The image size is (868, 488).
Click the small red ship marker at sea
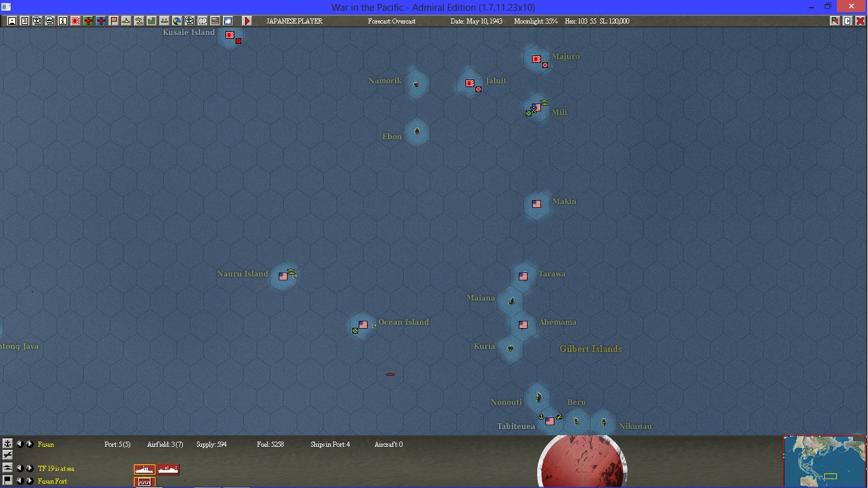(x=391, y=374)
